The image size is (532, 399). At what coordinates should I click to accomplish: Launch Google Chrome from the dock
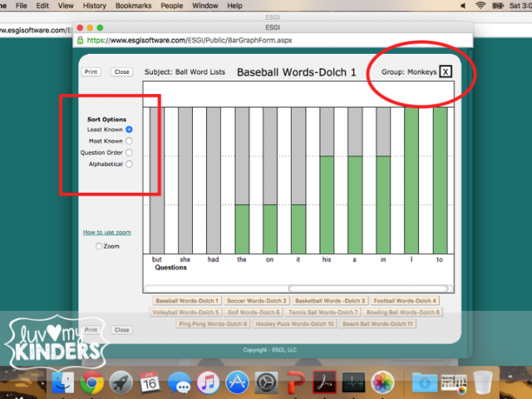click(x=92, y=382)
